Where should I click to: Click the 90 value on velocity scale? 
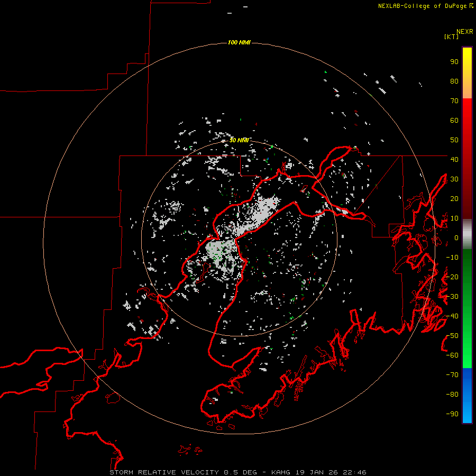click(454, 62)
